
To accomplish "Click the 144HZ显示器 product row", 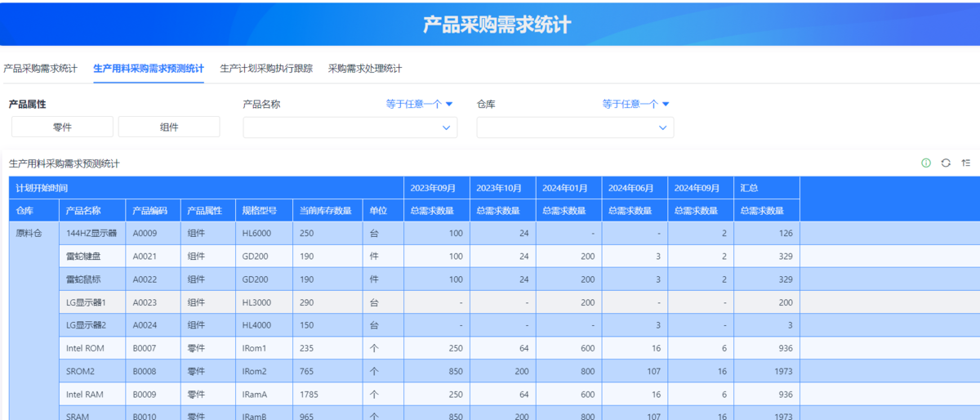I will coord(91,233).
